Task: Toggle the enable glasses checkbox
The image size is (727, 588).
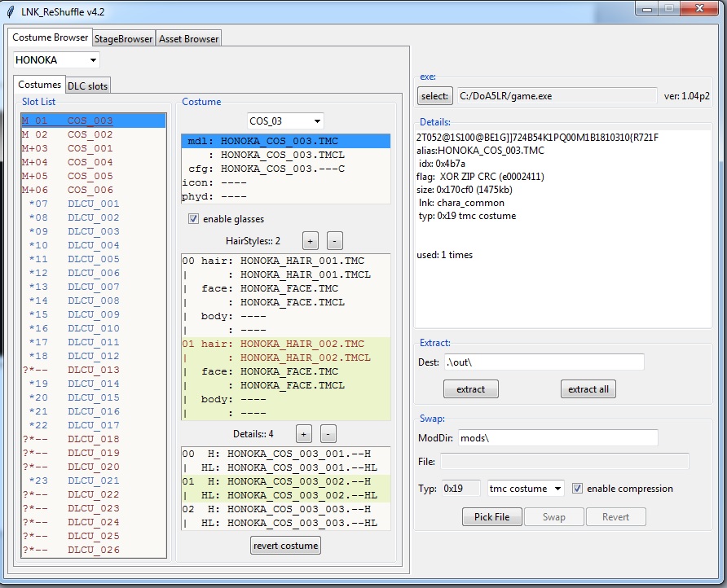Action: pos(193,218)
